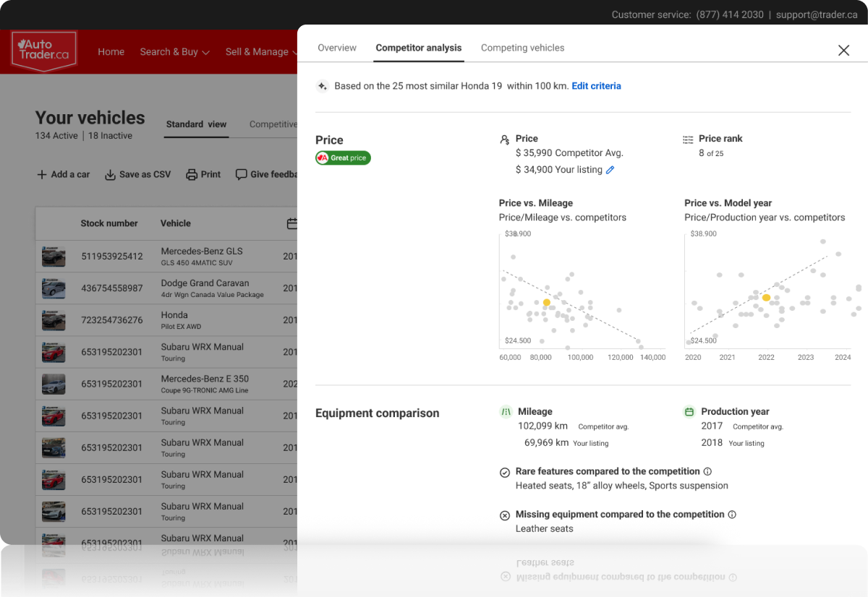Click the Save as CSV download icon
Viewport: 868px width, 597px height.
pos(111,174)
